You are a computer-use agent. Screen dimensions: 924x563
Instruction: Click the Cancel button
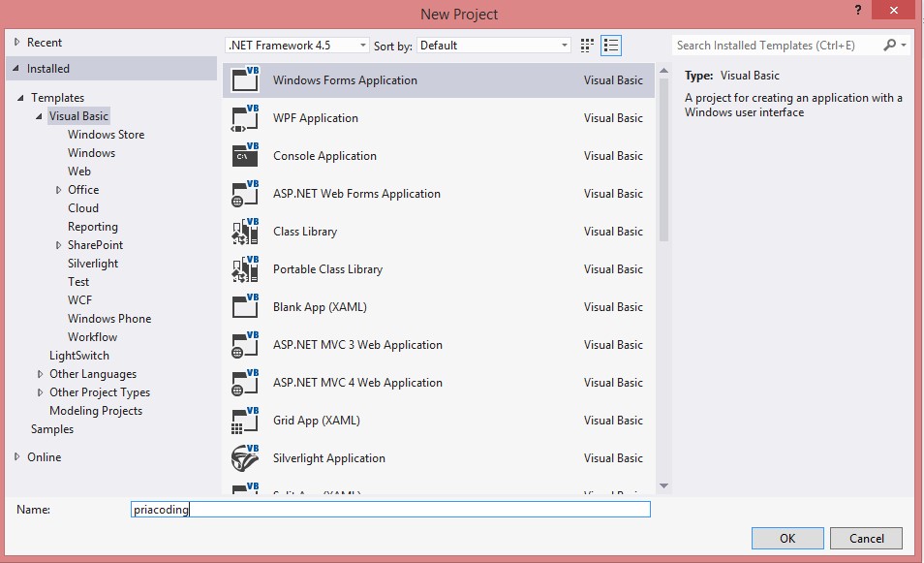pos(865,538)
